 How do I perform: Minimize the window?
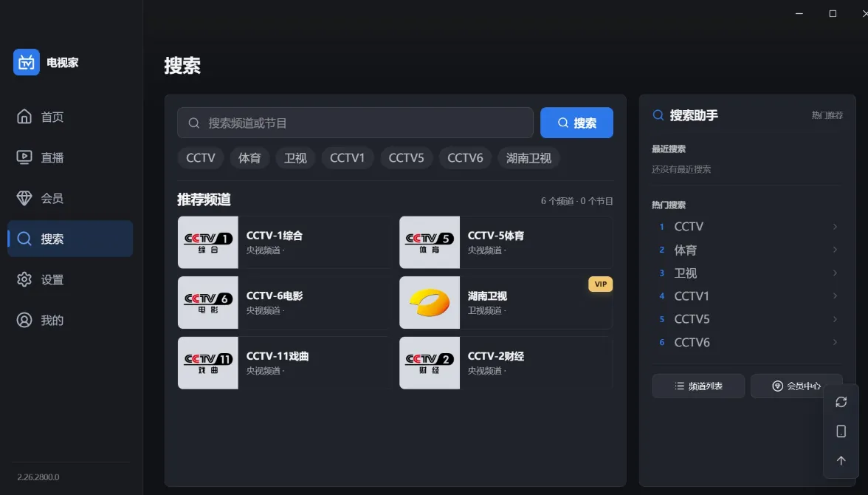tap(799, 13)
